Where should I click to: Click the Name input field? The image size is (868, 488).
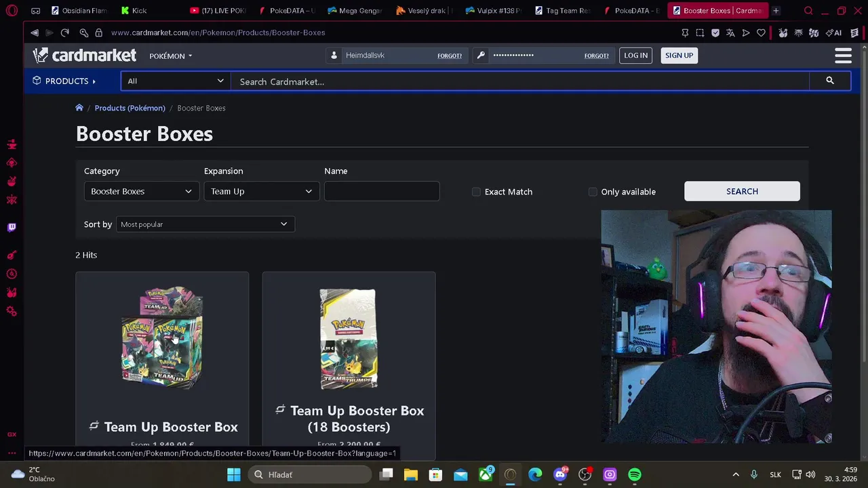pos(382,191)
